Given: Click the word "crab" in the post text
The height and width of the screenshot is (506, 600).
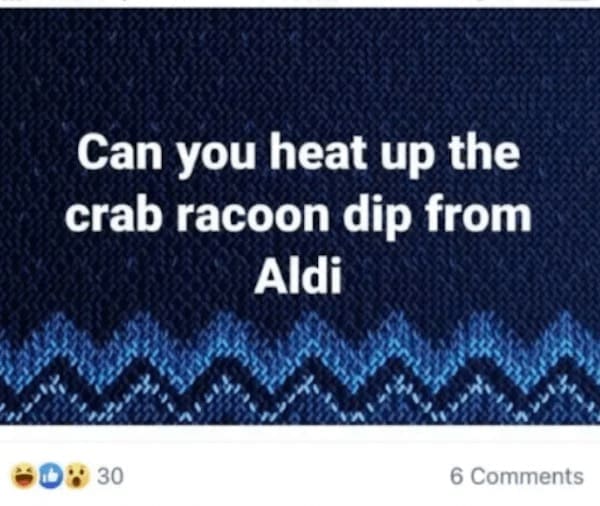Looking at the screenshot, I should [116, 216].
